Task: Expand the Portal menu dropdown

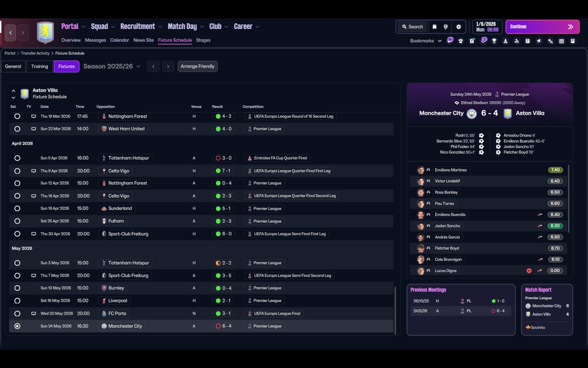Action: tap(83, 27)
